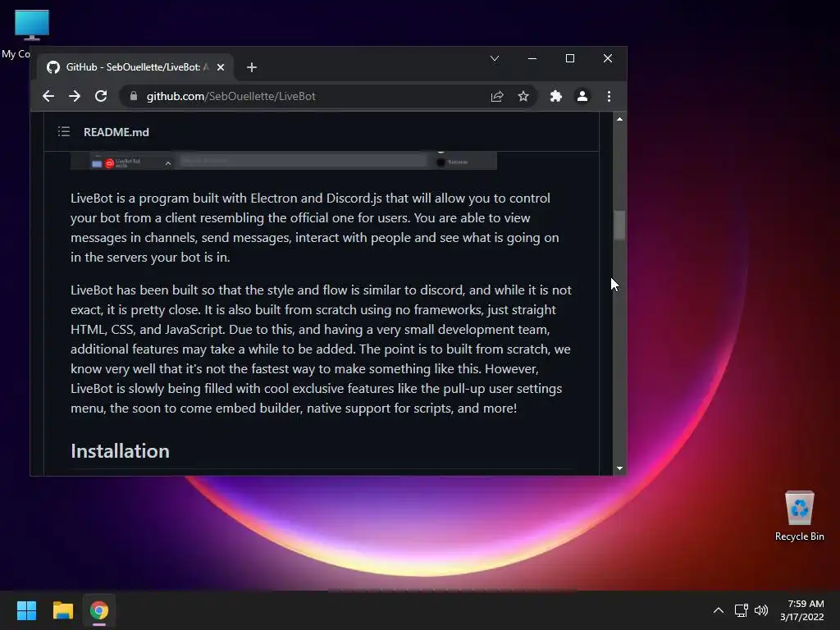Click the Chrome taskbar icon
This screenshot has height=630, width=840.
99,610
